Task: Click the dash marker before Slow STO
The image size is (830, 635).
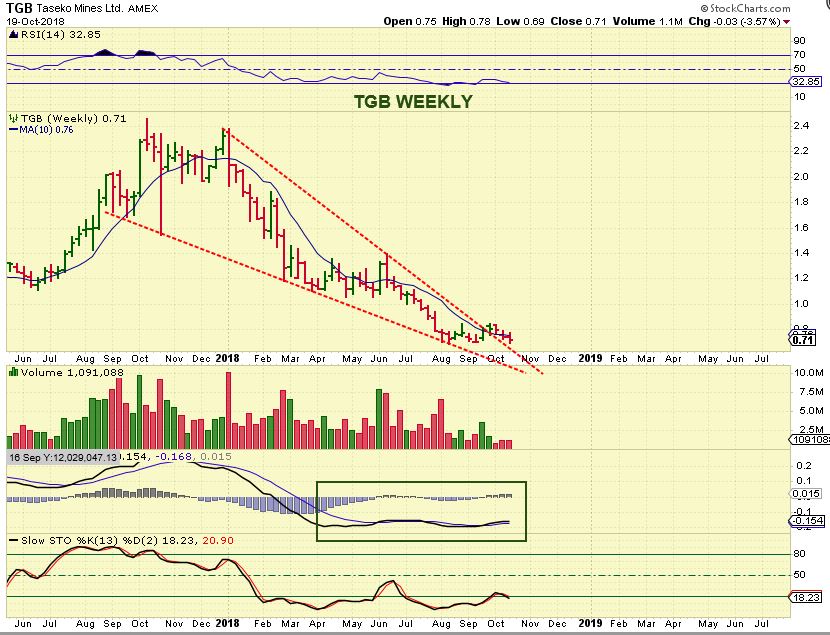Action: [14, 540]
